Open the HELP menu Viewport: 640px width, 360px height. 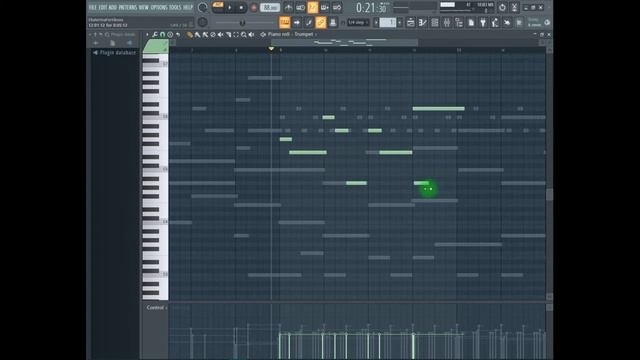point(188,7)
